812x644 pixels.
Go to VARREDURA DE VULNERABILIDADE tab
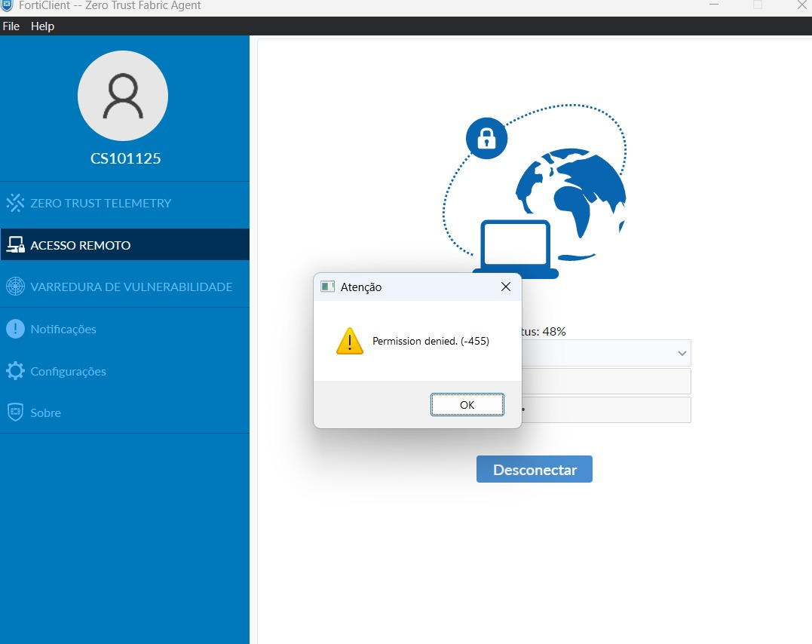(125, 287)
